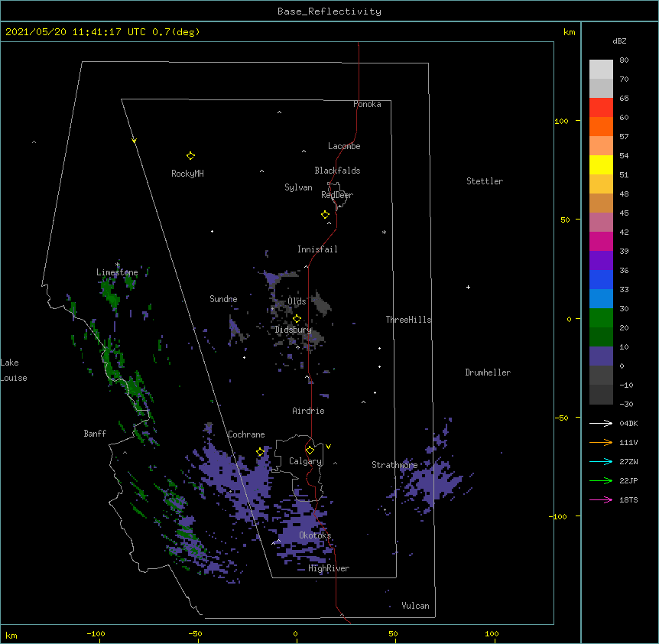Screen dimensions: 659x644
Task: Click the Calgary label
Action: pos(306,461)
